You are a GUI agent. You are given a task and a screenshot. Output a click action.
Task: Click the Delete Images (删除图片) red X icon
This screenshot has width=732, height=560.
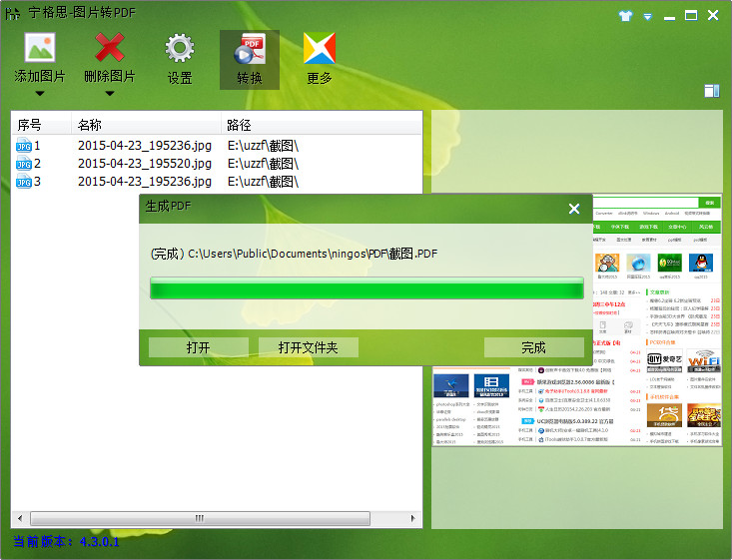tap(110, 48)
